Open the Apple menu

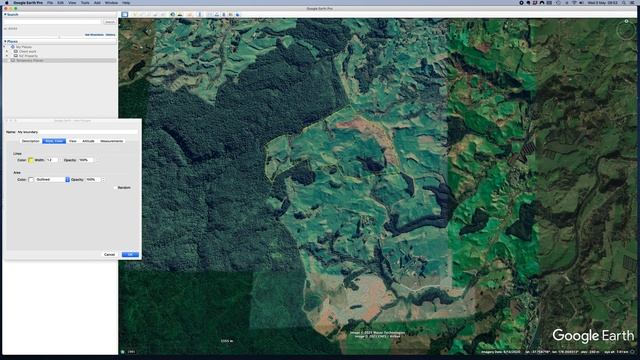pos(6,2)
